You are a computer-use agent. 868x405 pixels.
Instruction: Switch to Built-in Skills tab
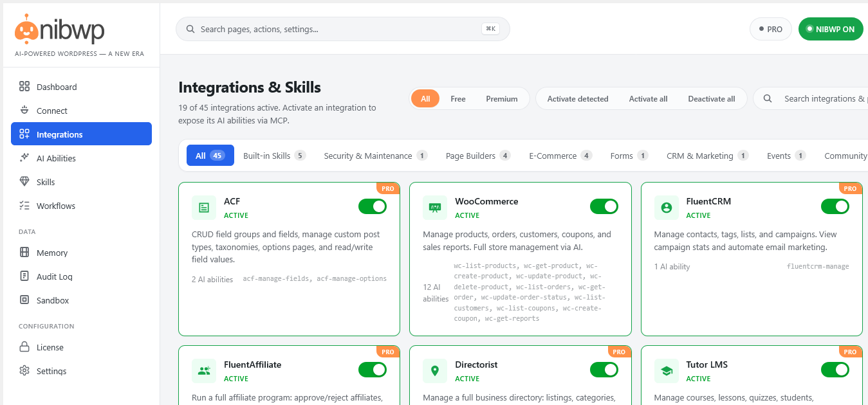274,156
